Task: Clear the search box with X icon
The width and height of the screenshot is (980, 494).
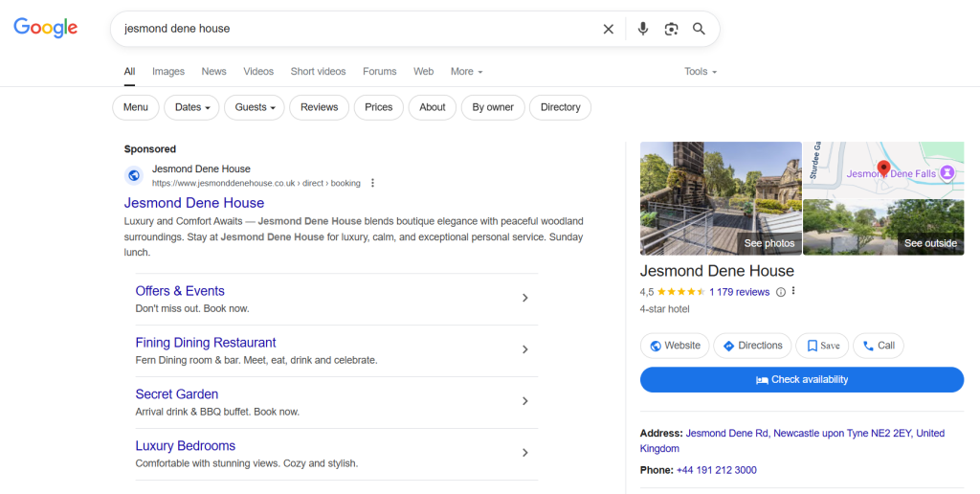Action: (x=608, y=29)
